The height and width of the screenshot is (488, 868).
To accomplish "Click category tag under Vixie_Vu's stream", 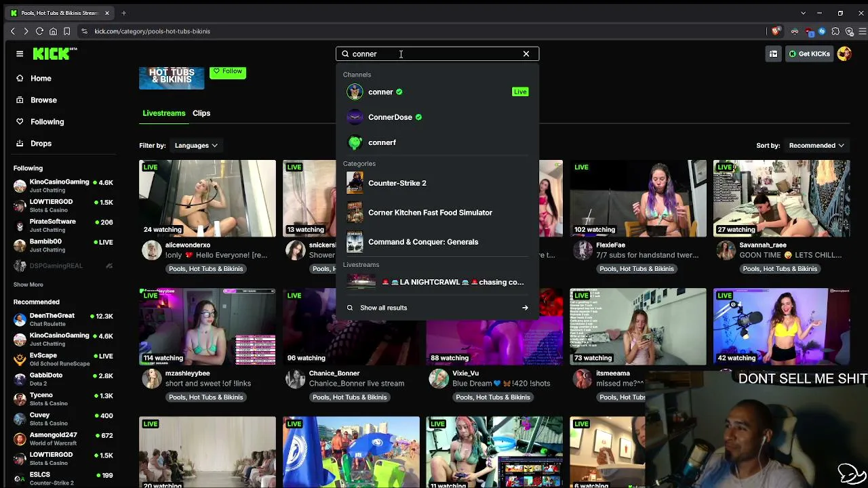I will pos(493,397).
